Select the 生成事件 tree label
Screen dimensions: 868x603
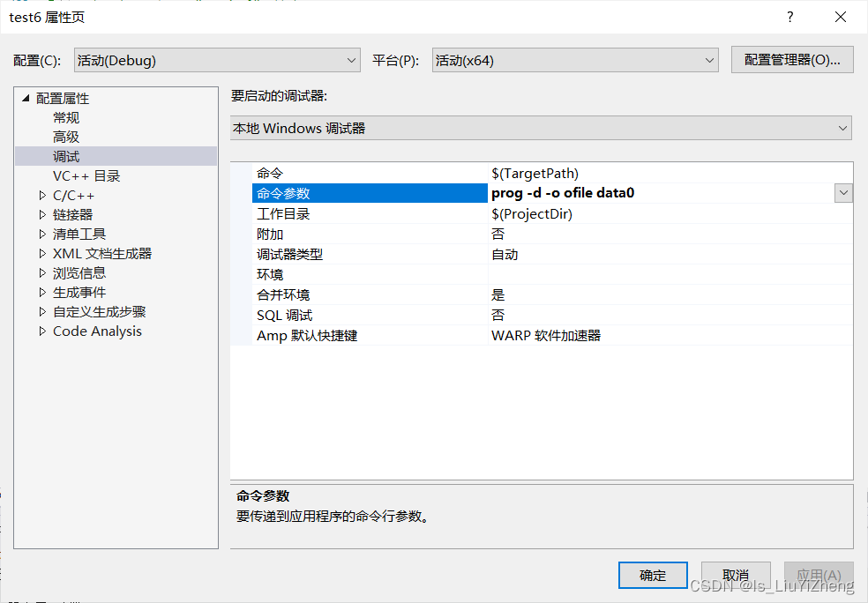[x=79, y=292]
